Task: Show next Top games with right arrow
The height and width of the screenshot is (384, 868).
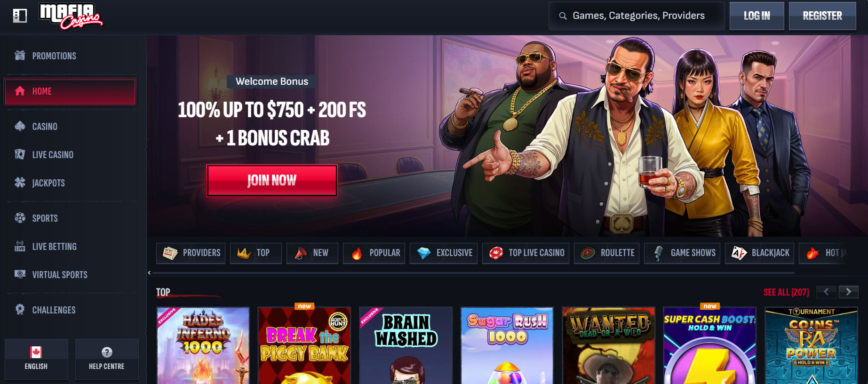Action: pos(849,292)
